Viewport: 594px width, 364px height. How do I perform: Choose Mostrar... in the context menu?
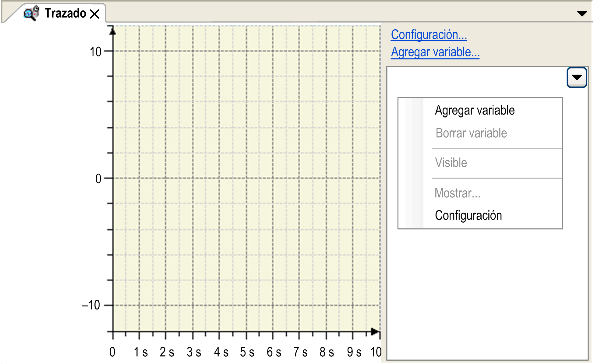[457, 193]
